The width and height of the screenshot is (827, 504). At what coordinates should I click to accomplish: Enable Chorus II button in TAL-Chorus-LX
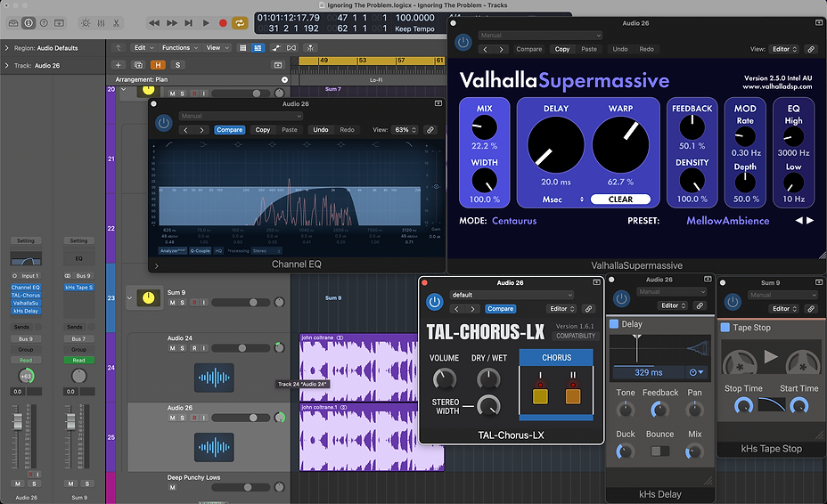pyautogui.click(x=573, y=396)
